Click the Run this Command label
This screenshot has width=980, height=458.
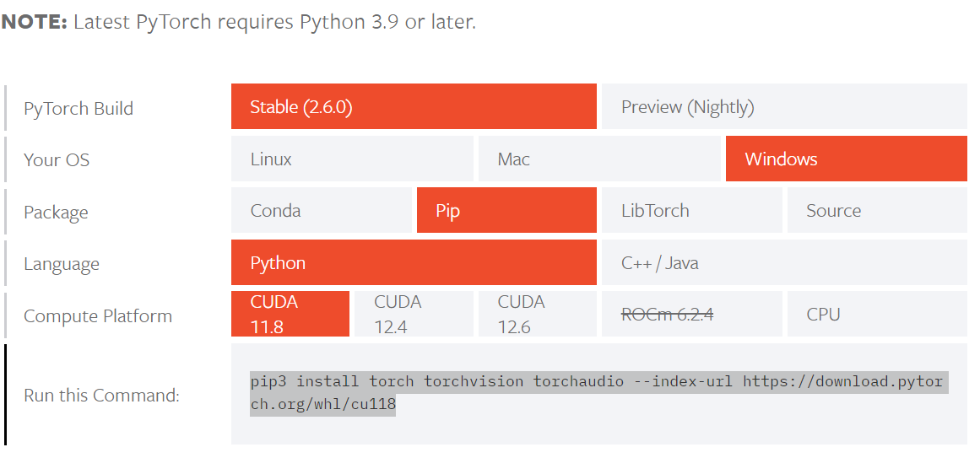pyautogui.click(x=101, y=396)
